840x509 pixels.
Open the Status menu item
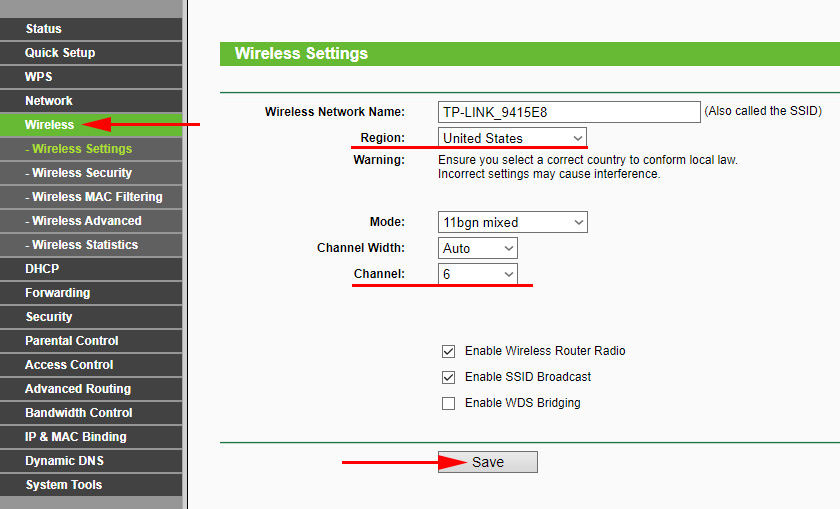click(44, 29)
